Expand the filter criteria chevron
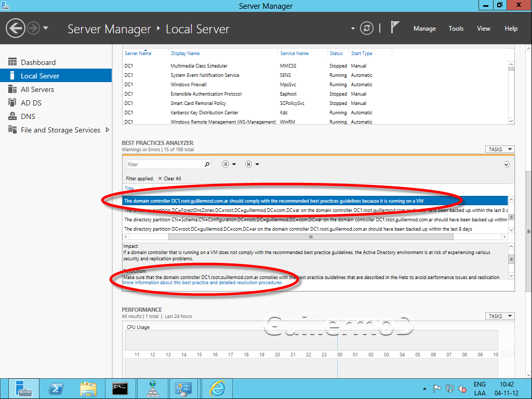The width and height of the screenshot is (532, 399). 507,165
